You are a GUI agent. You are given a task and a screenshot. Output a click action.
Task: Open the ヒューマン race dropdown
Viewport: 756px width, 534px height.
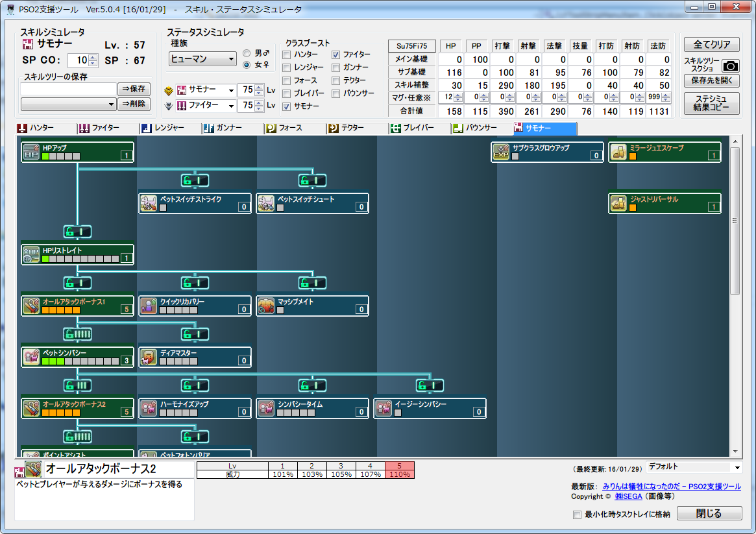[x=202, y=59]
